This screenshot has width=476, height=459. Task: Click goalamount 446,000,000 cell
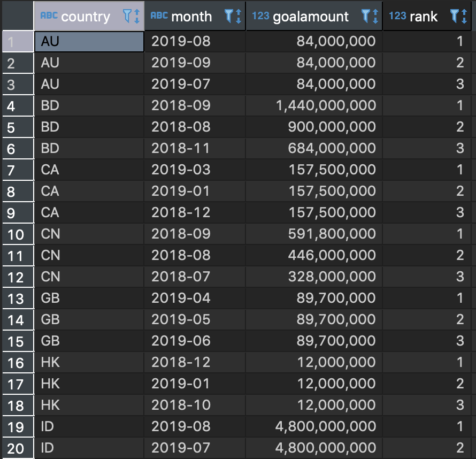314,255
